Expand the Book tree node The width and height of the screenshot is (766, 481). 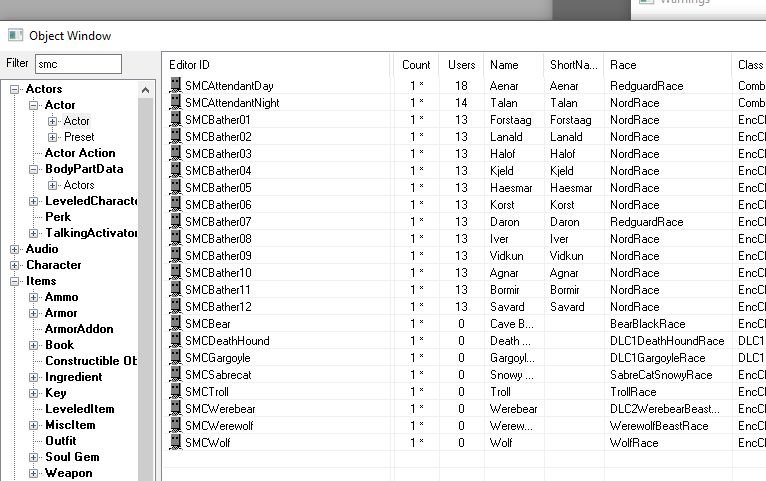tap(34, 345)
